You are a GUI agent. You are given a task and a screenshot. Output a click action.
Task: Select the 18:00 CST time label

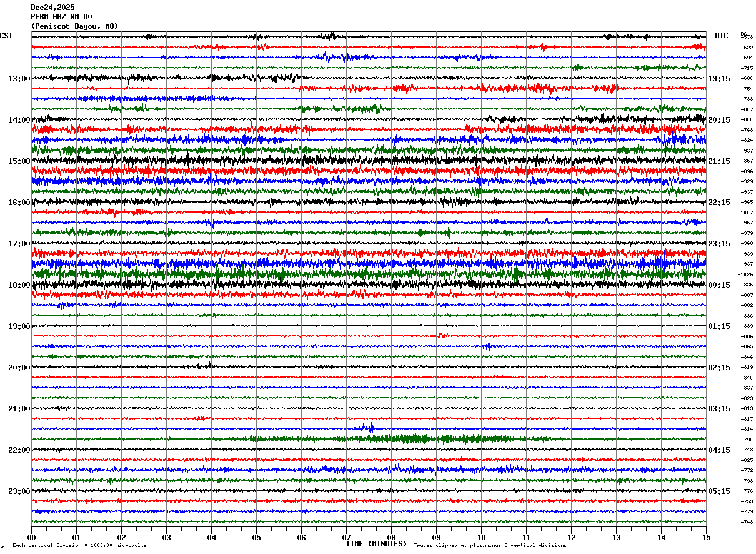click(x=19, y=285)
